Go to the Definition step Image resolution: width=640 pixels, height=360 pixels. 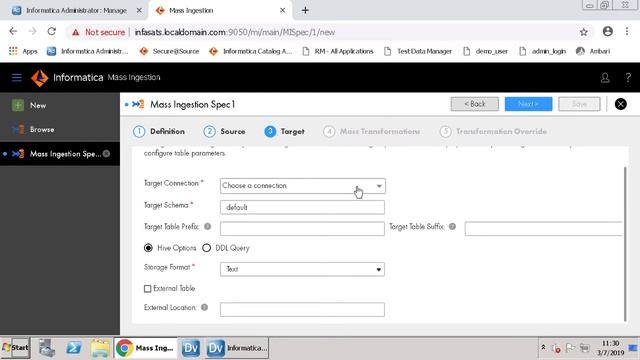[159, 131]
